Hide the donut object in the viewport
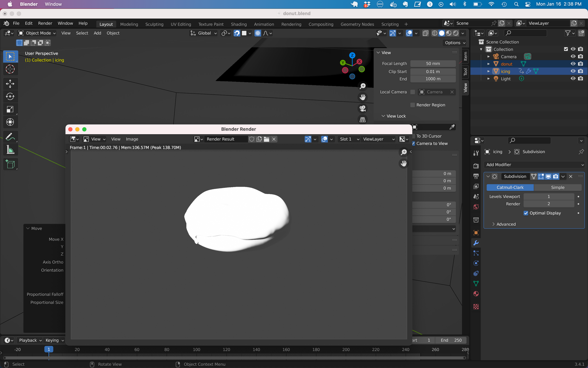Screen dimensions: 588x368 [573, 64]
